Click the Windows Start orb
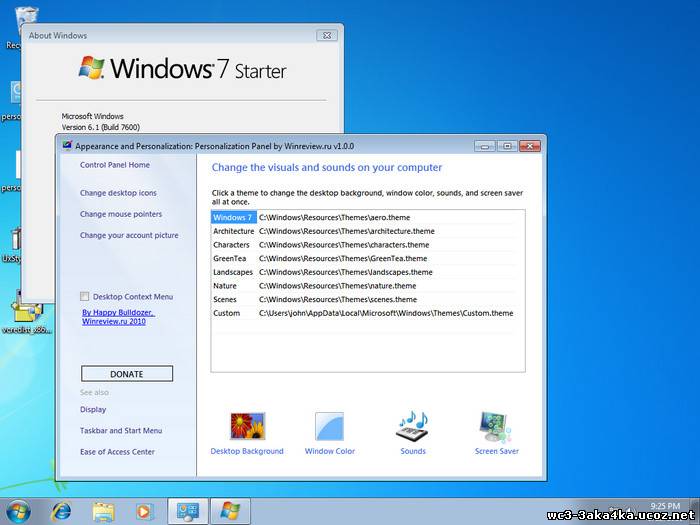This screenshot has width=700, height=525. (x=18, y=511)
